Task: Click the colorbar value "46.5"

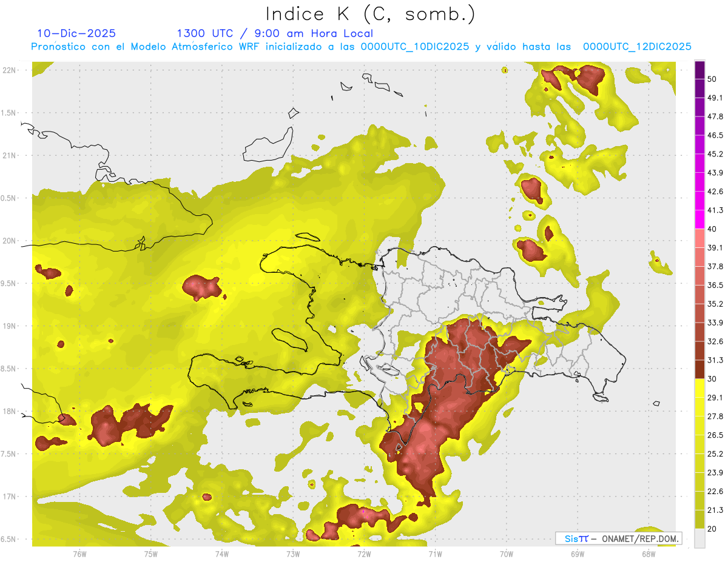Action: [x=716, y=135]
